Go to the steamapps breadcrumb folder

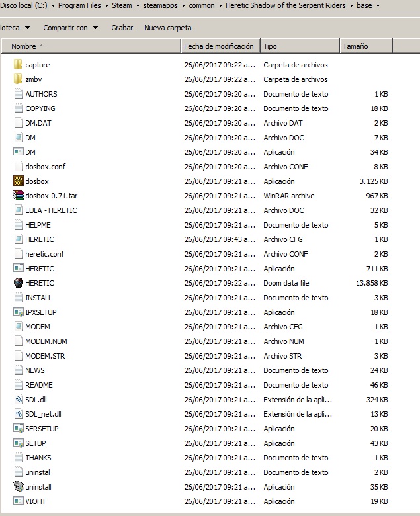160,5
